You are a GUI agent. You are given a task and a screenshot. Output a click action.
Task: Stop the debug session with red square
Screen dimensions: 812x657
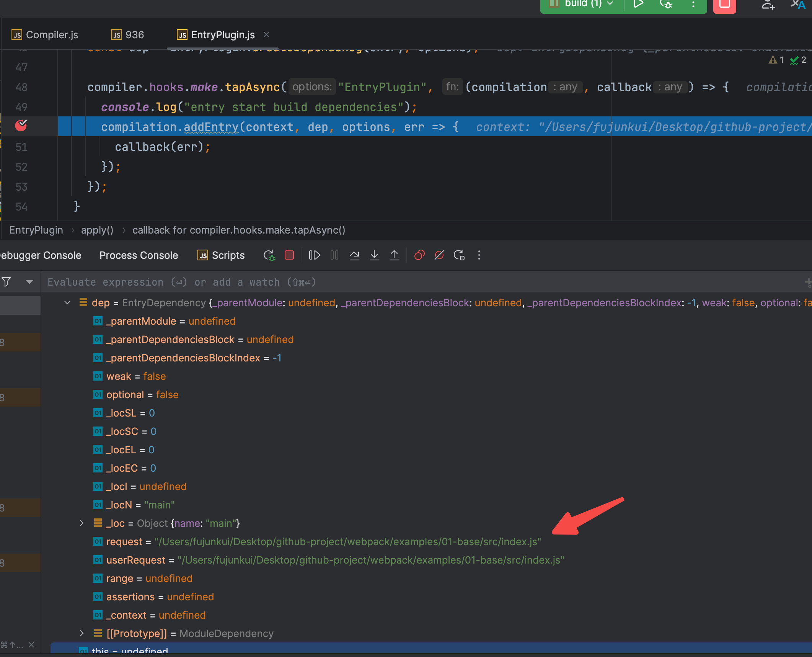(289, 255)
